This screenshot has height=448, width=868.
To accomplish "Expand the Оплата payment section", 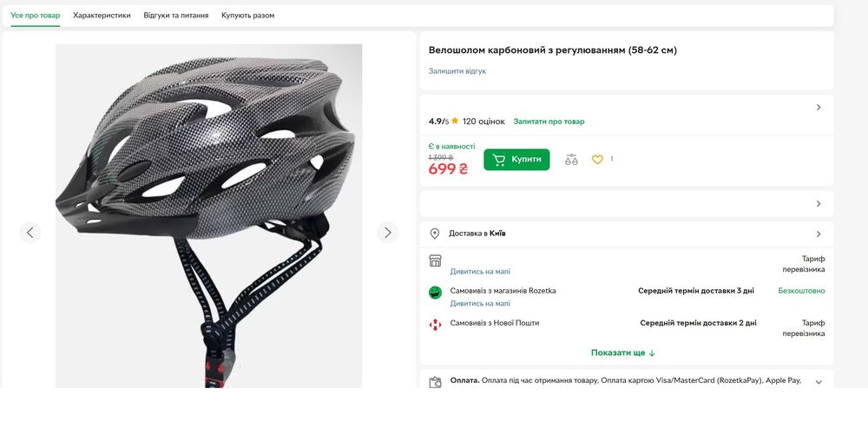I will (819, 382).
